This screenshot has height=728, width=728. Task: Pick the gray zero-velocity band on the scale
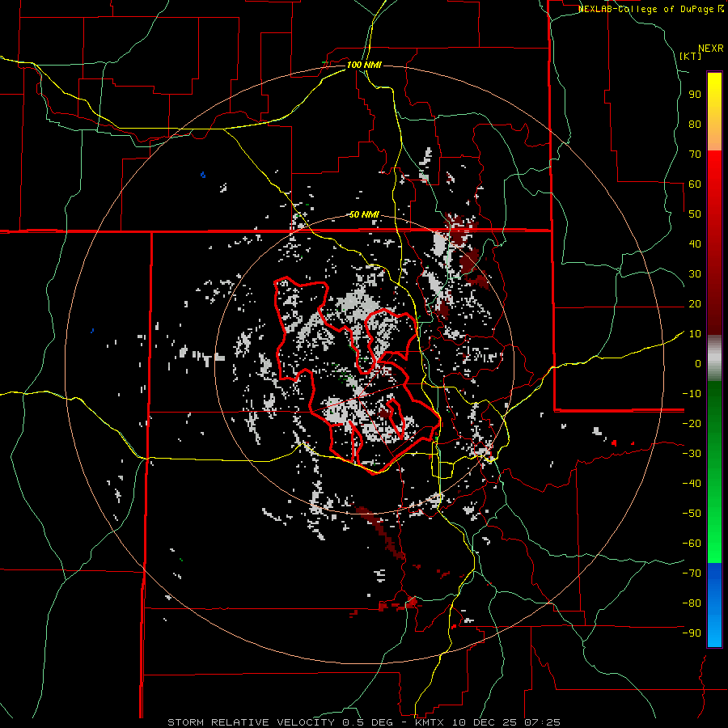[714, 358]
